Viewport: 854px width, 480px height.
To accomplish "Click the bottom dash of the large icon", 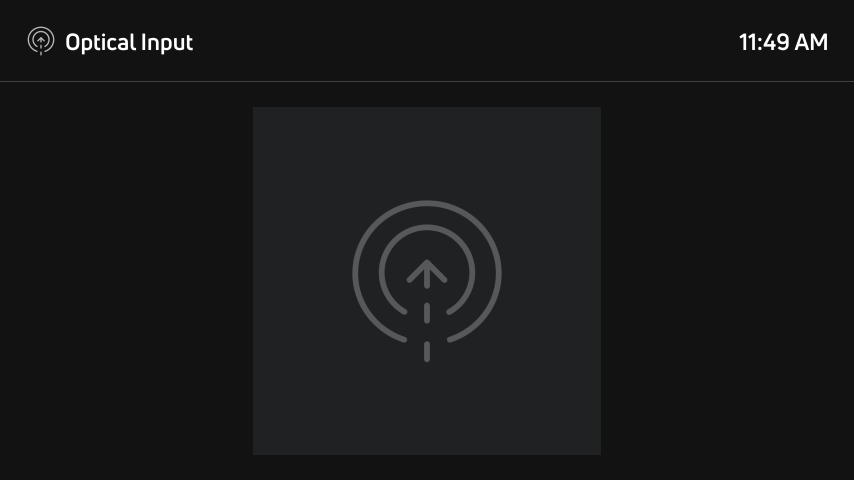I will click(427, 351).
